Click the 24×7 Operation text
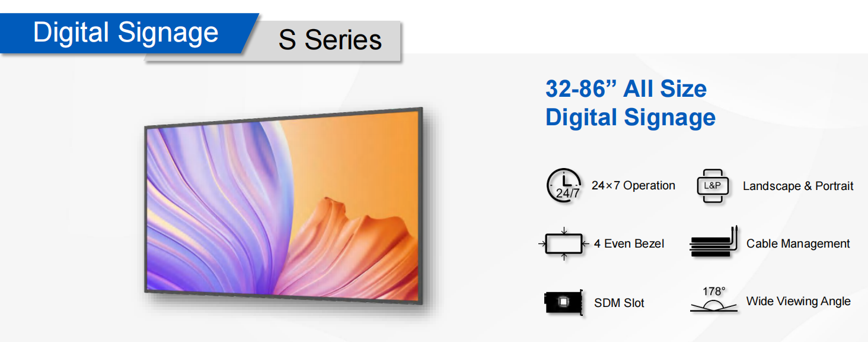This screenshot has height=342, width=868. (633, 185)
